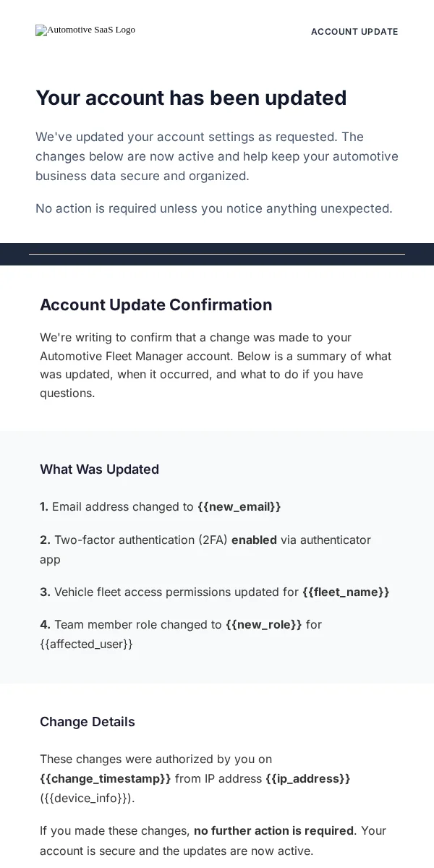Click the {{new_email}} placeholder
This screenshot has width=434, height=868.
(x=239, y=507)
